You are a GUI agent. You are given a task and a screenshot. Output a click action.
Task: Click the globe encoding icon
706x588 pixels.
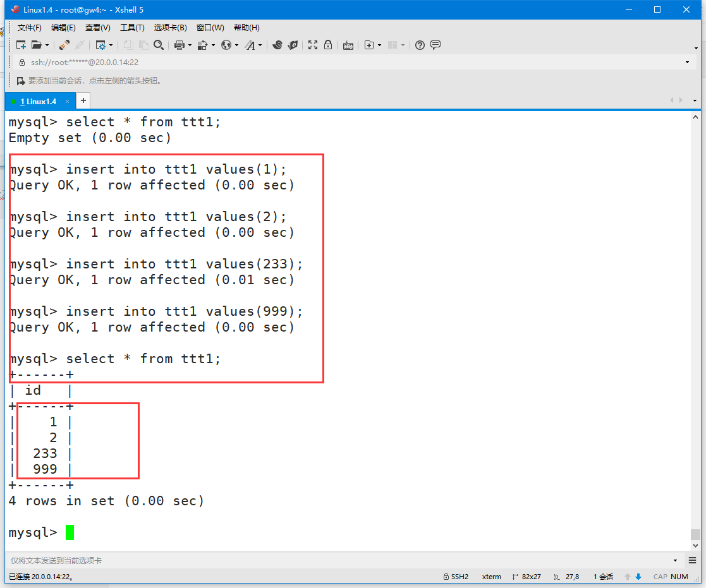click(x=226, y=45)
